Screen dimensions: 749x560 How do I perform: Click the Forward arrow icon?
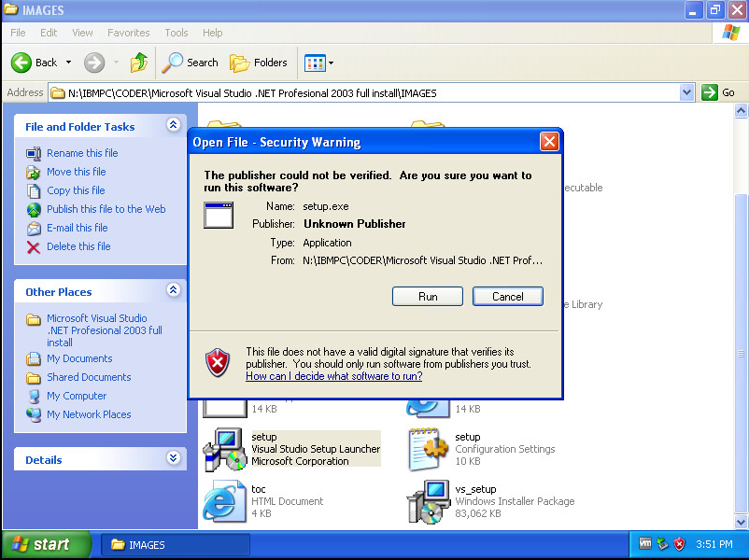pos(94,63)
